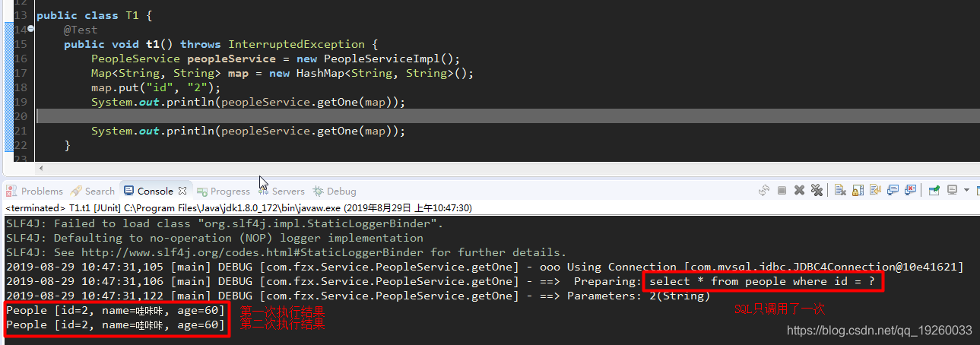Switch to the Problems tab
This screenshot has width=980, height=345.
(35, 191)
